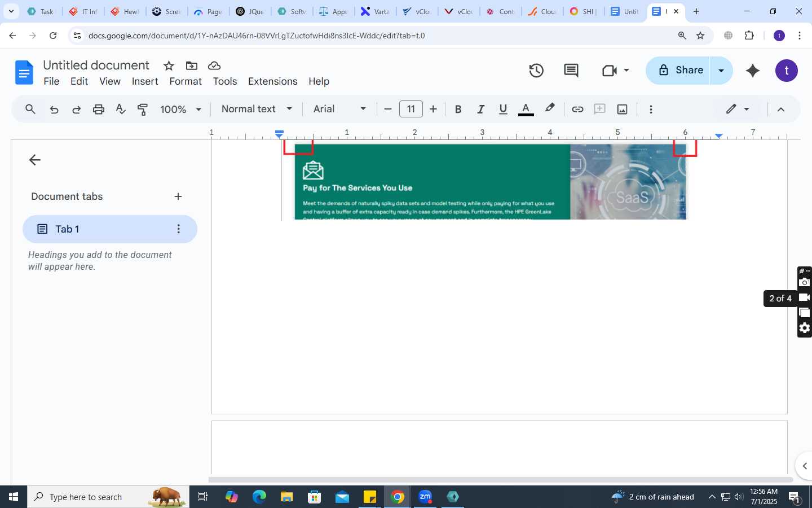
Task: Run spelling and grammar check
Action: click(121, 110)
